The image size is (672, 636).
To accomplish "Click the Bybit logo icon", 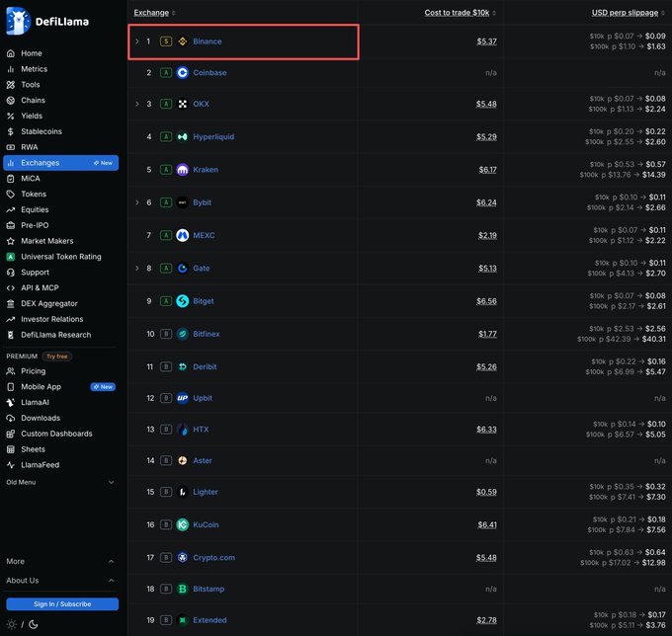I will click(x=183, y=202).
